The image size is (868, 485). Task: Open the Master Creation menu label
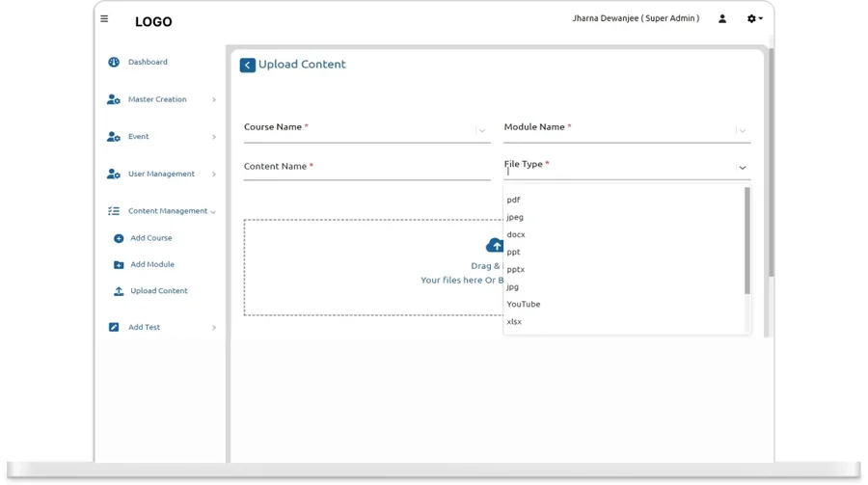[157, 99]
